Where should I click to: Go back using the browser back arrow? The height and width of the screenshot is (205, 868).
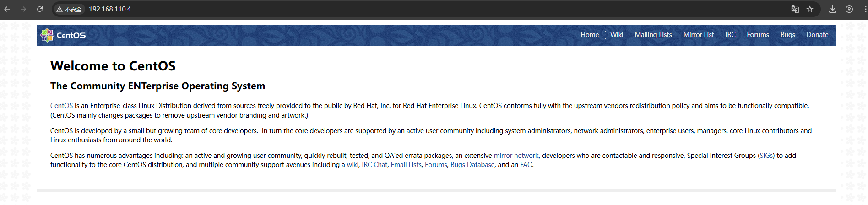[x=7, y=9]
